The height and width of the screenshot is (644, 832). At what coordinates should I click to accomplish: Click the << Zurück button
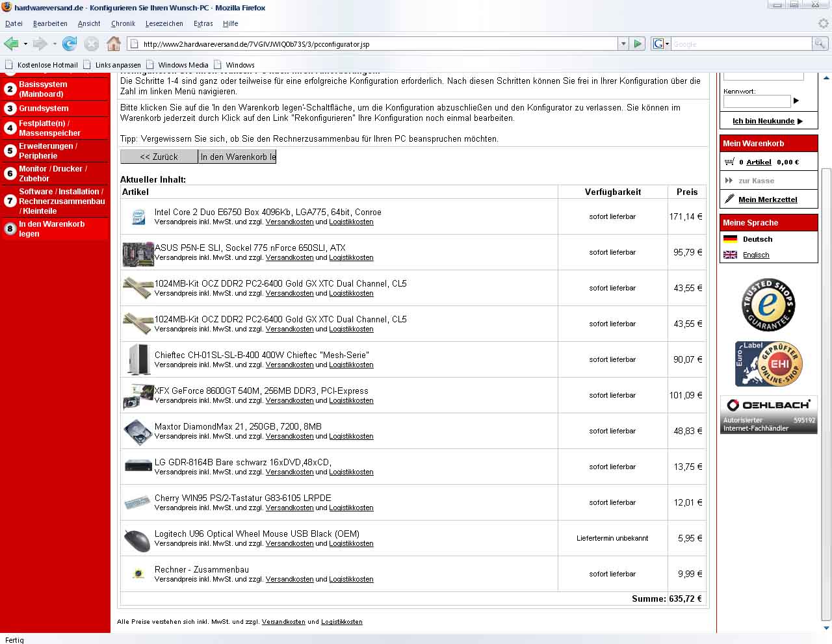pyautogui.click(x=159, y=157)
